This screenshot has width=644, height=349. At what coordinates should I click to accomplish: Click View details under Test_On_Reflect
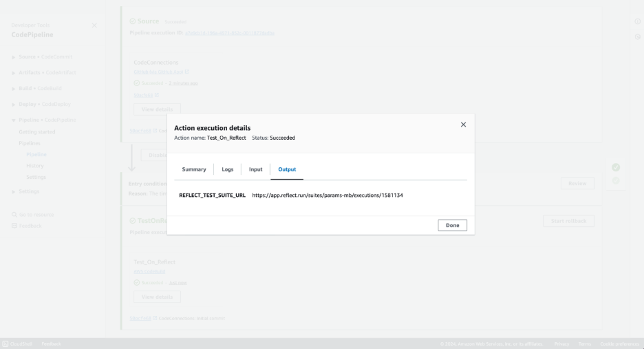[157, 297]
